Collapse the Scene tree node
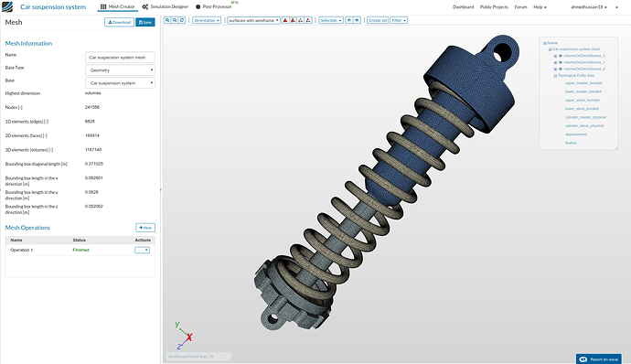 (545, 43)
